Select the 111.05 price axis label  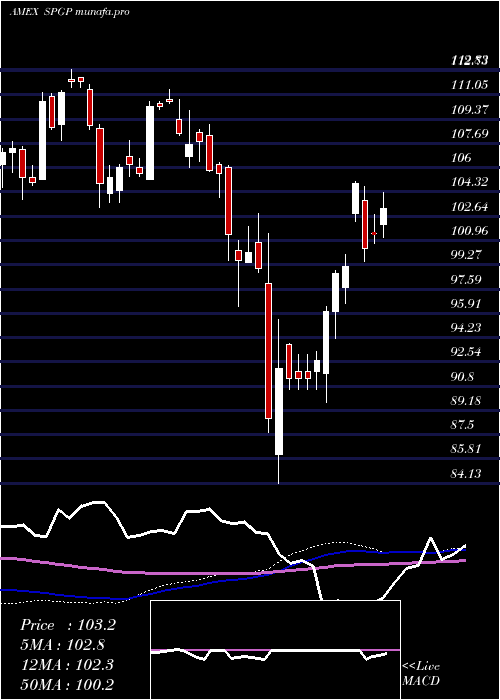(469, 85)
